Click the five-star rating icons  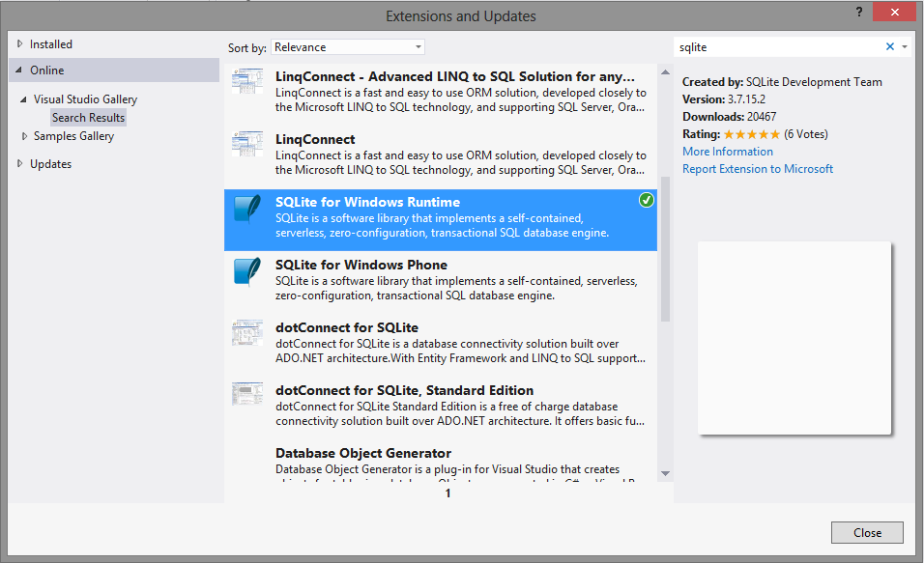coord(752,134)
